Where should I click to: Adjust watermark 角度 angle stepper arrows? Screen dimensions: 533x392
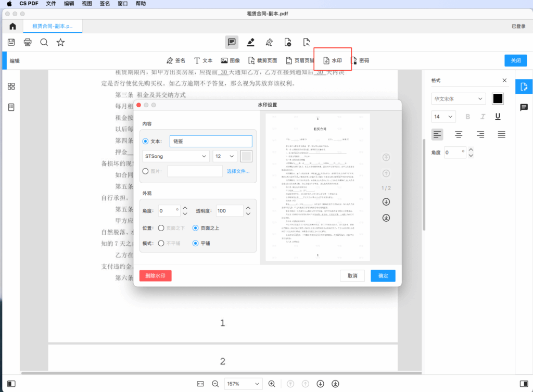coord(185,211)
